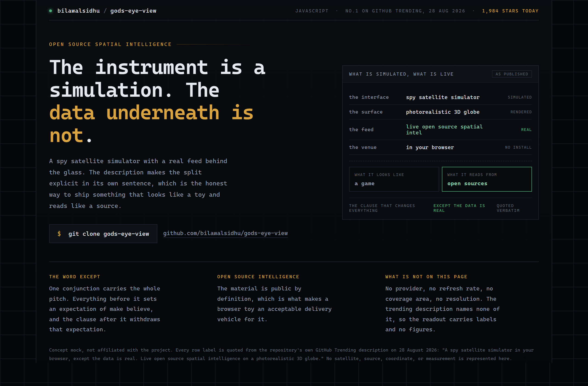Click the AS PUBLISHED badge
Image resolution: width=588 pixels, height=386 pixels.
coord(512,74)
